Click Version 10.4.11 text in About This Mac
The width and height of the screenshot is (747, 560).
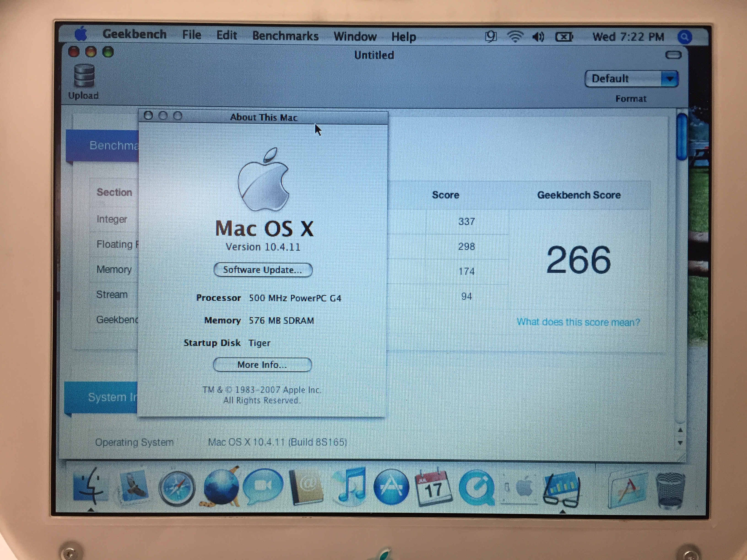point(263,247)
